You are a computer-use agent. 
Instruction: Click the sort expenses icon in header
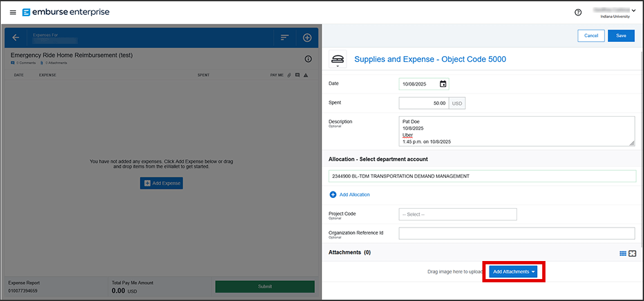coord(284,37)
